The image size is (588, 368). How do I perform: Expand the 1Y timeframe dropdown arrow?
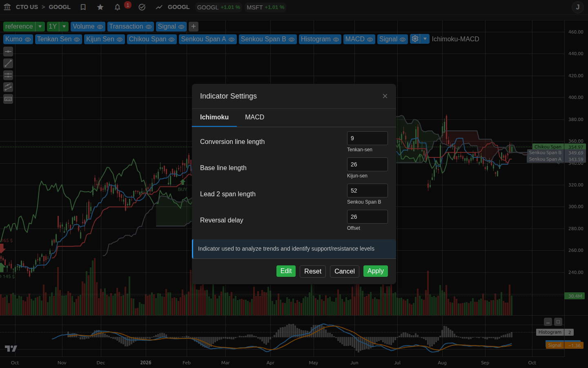(64, 27)
